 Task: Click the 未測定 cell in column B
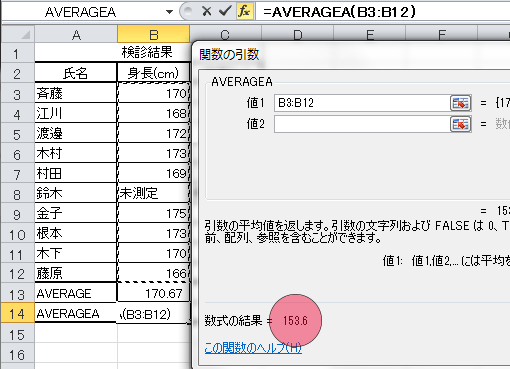153,193
